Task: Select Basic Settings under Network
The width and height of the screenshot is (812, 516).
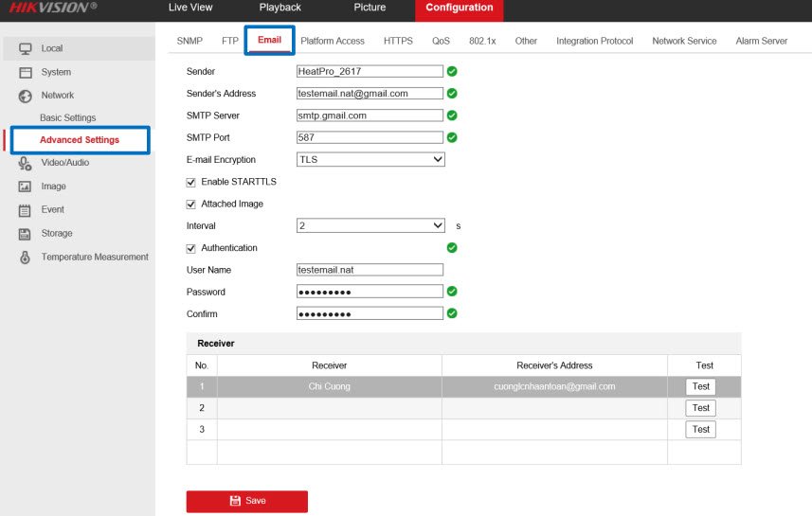Action: click(x=67, y=117)
